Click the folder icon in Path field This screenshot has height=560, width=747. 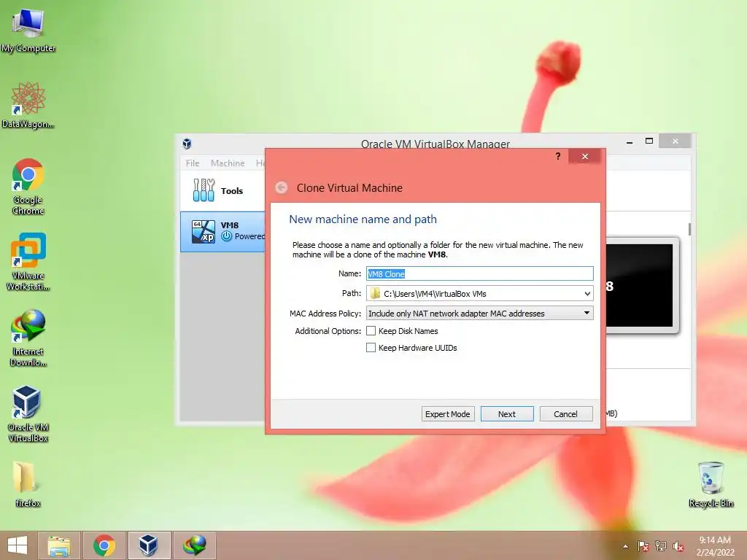pos(375,293)
